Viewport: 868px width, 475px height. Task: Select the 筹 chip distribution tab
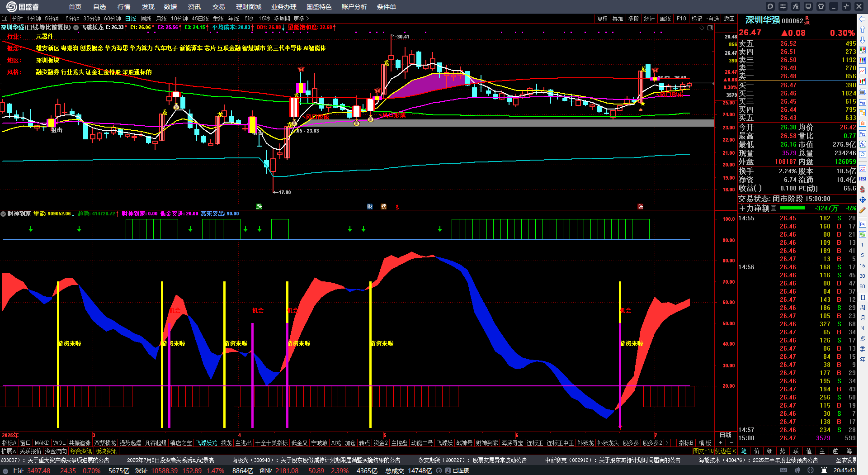click(x=849, y=451)
